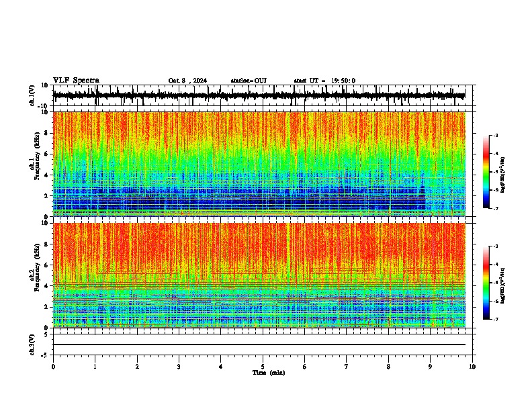Screen dimensions: 532x411
Task: Click the ch.1 frequency axis "8" tick label
Action: [47, 133]
